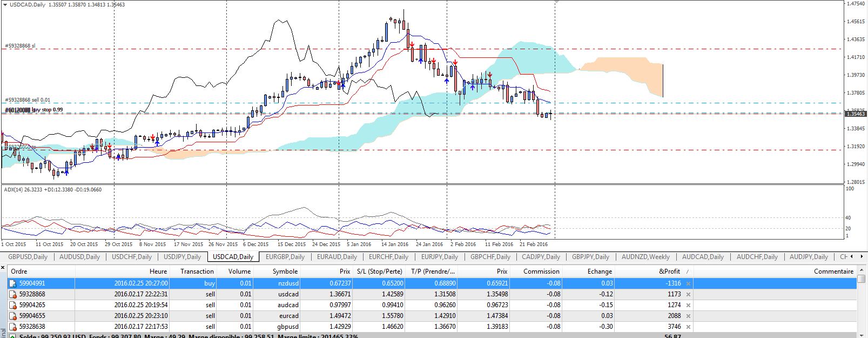This screenshot has width=868, height=338.
Task: Sort orders by the Symbole column header
Action: 285,271
